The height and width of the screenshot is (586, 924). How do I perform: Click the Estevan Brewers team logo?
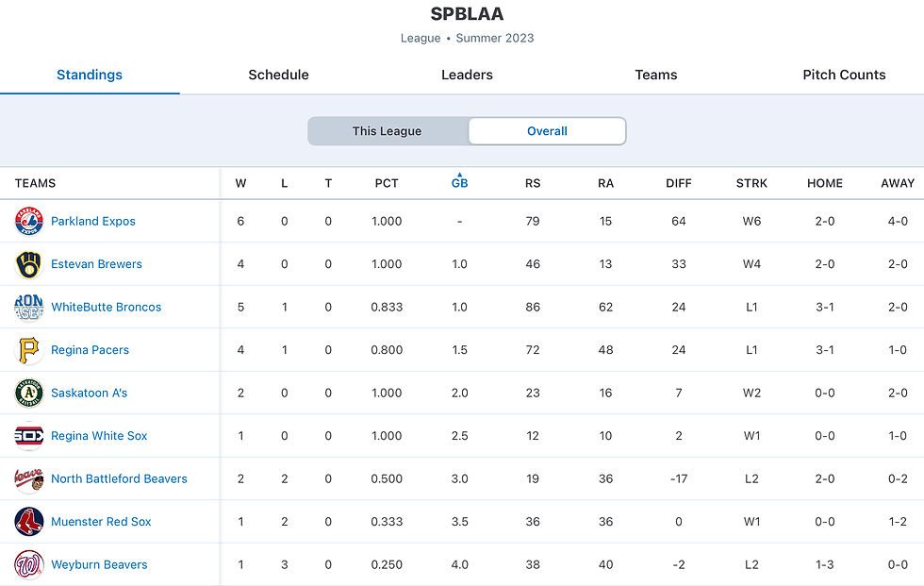(x=29, y=264)
